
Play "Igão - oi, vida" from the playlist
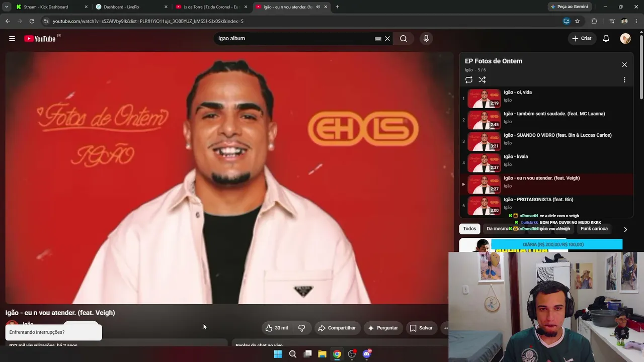click(546, 99)
